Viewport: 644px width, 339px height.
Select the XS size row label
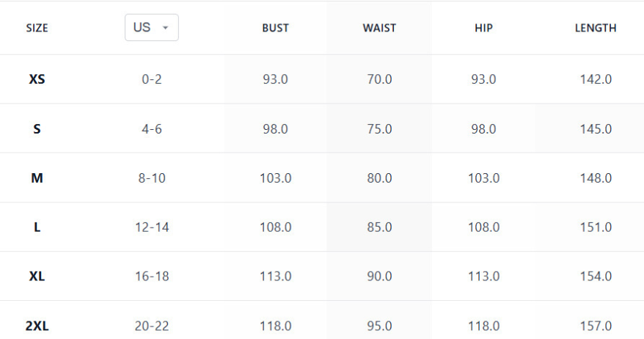[37, 79]
